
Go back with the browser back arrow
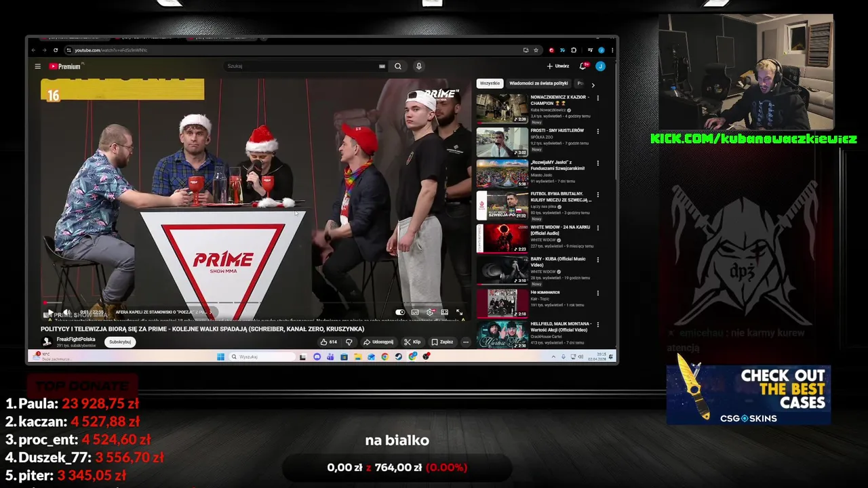34,50
